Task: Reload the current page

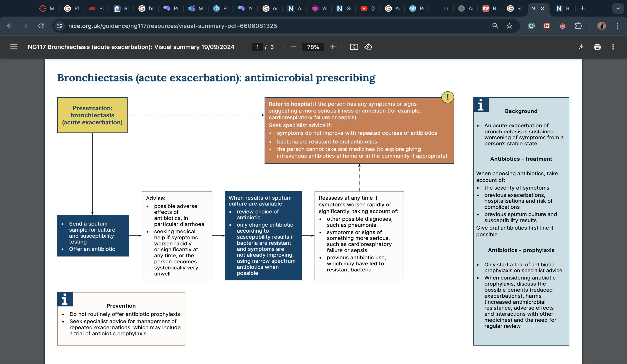Action: click(x=41, y=26)
